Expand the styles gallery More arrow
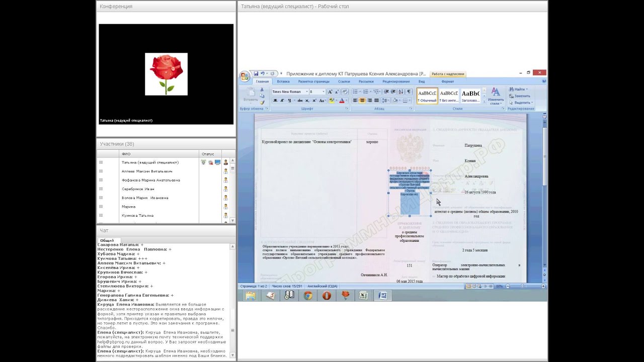The width and height of the screenshot is (644, 362). click(x=484, y=102)
